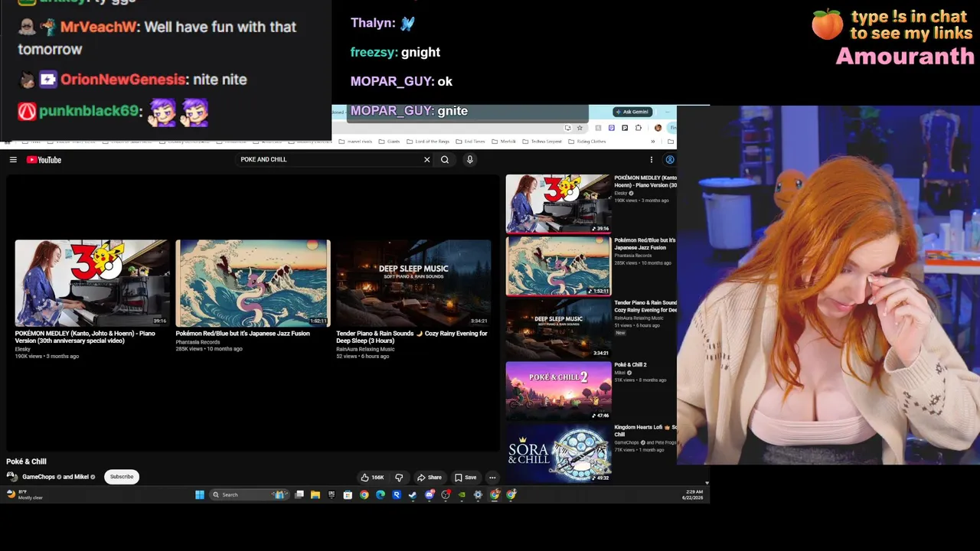Image resolution: width=980 pixels, height=551 pixels.
Task: Open the Deep Sleep Music thumbnail in the grid
Action: coord(413,283)
